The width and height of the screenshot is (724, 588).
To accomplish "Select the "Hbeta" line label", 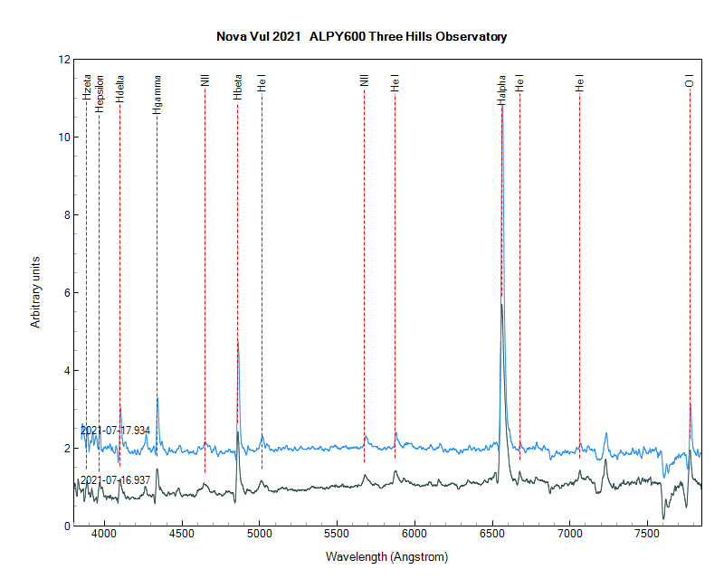I will point(237,87).
